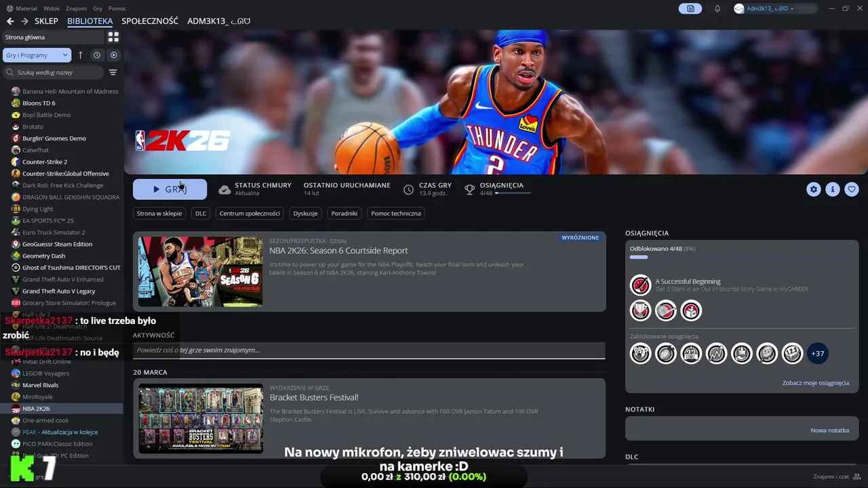Click the blue news announcements icon
868x488 pixels.
tap(690, 9)
